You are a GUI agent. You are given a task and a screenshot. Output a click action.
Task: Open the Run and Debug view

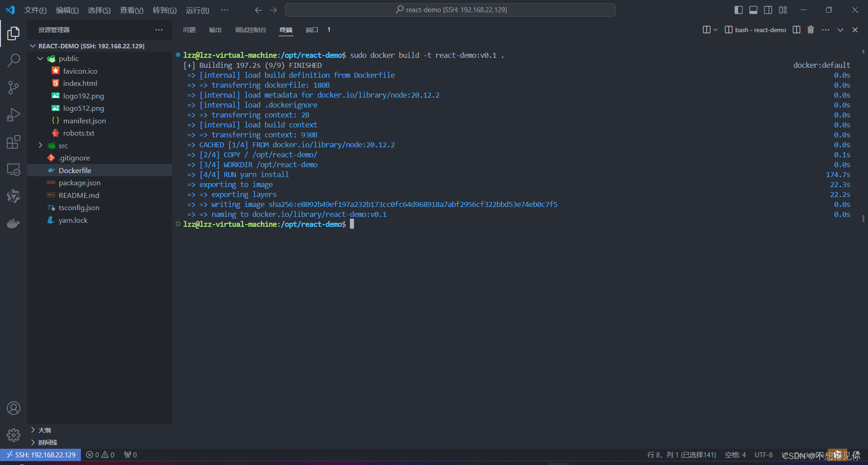click(14, 114)
